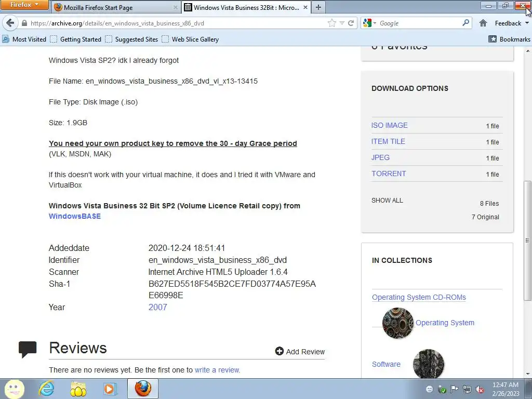Open Windows Explorer folder from the taskbar

click(78, 389)
